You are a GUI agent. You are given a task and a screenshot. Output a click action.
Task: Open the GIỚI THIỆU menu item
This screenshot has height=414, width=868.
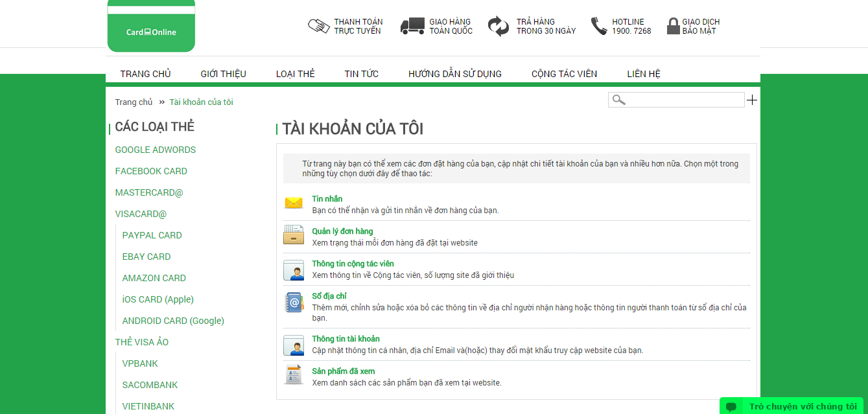(224, 74)
